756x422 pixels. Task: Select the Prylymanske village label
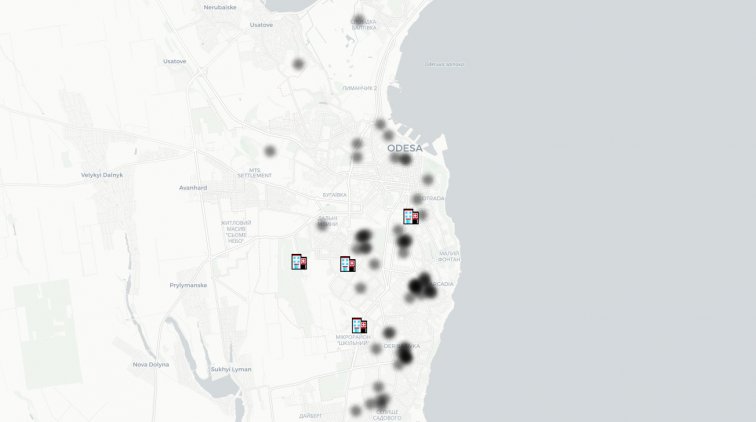point(188,285)
